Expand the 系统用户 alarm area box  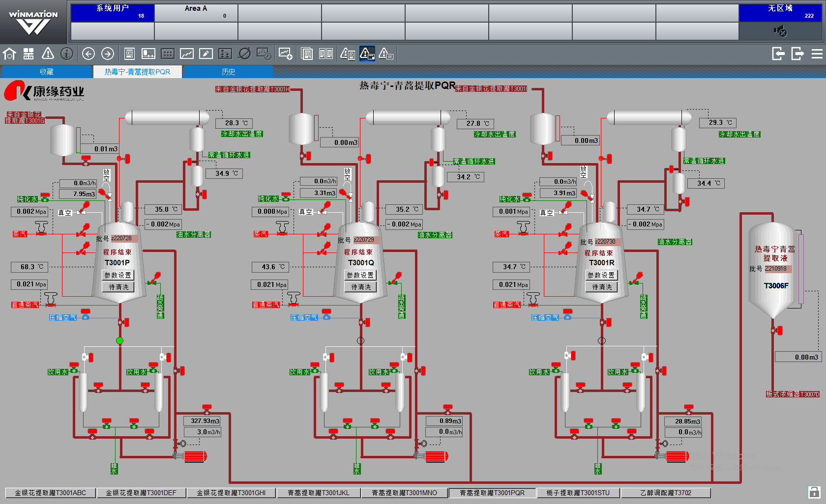(x=113, y=13)
